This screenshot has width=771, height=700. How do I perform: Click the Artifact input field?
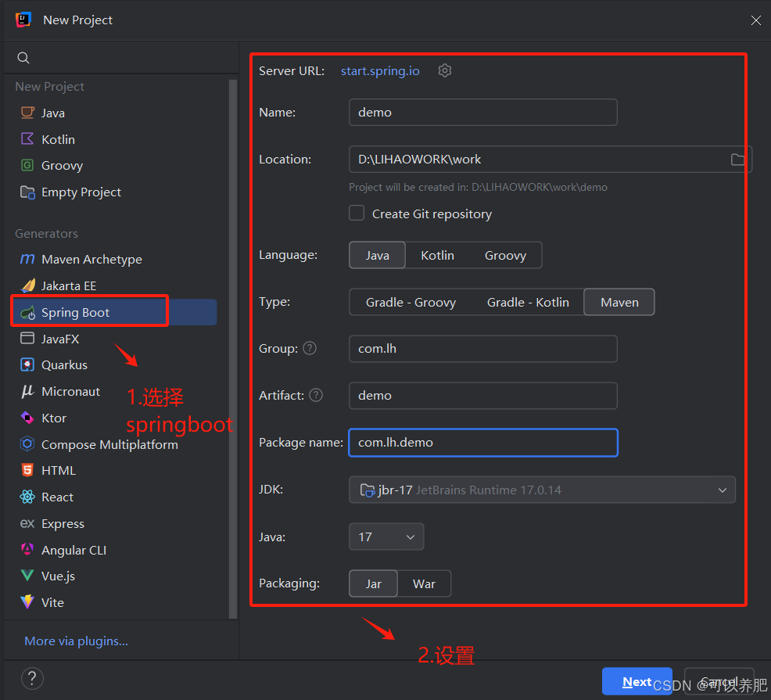pyautogui.click(x=483, y=396)
